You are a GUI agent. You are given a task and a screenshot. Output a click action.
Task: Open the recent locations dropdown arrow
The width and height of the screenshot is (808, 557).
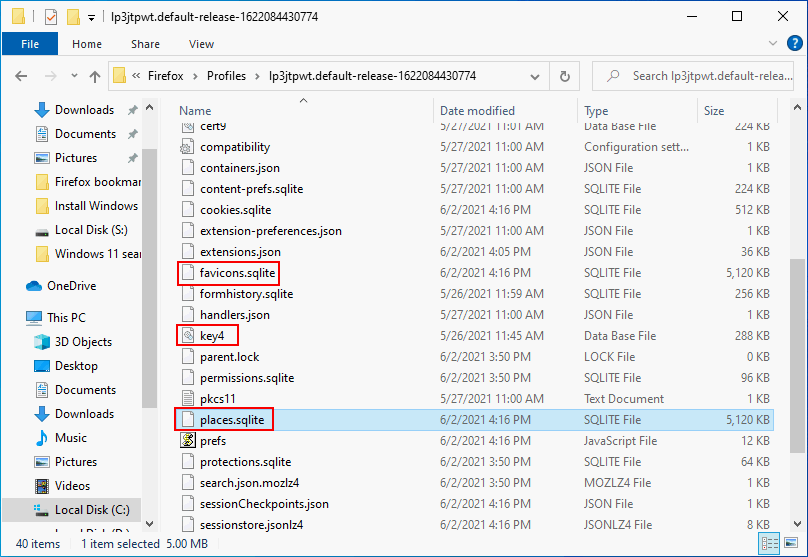tap(74, 76)
